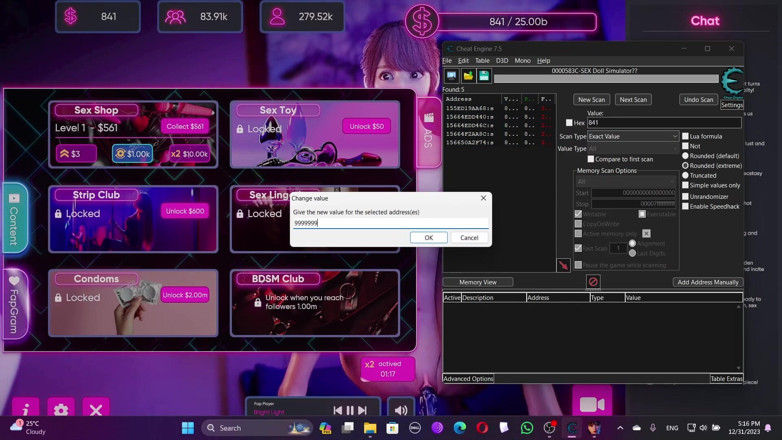Screen dimensions: 782x440
Task: Click the open table folder icon
Action: coord(468,76)
